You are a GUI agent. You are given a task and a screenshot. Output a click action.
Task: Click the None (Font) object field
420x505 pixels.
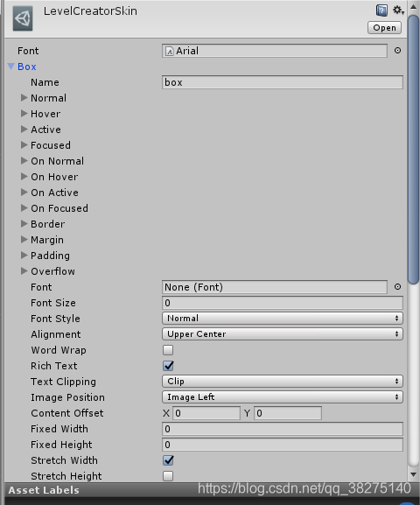coord(275,287)
